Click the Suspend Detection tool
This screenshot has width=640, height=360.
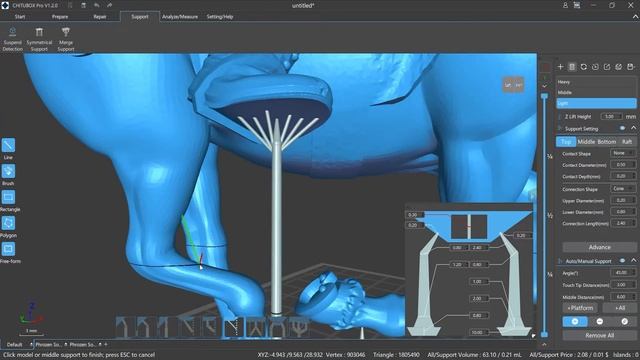point(12,39)
